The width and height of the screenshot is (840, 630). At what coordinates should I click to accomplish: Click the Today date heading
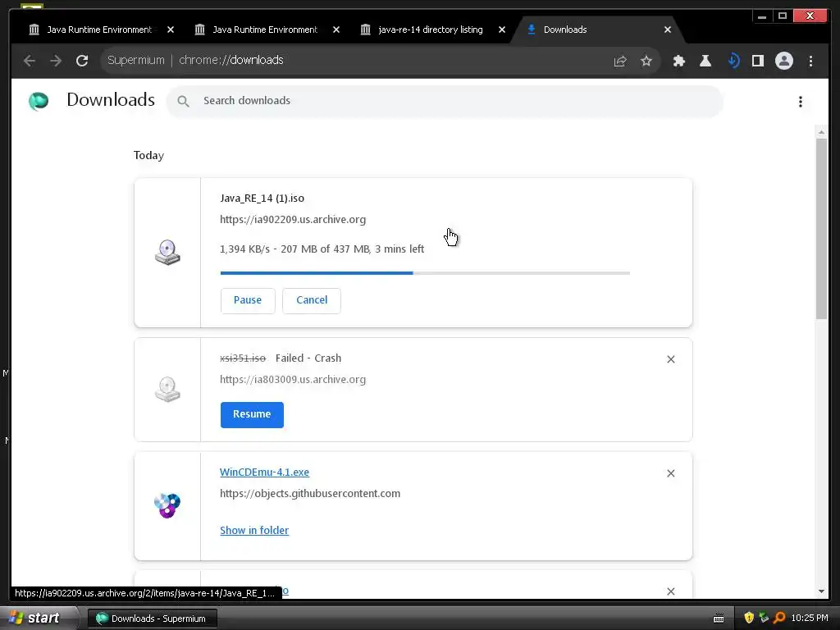(x=149, y=155)
